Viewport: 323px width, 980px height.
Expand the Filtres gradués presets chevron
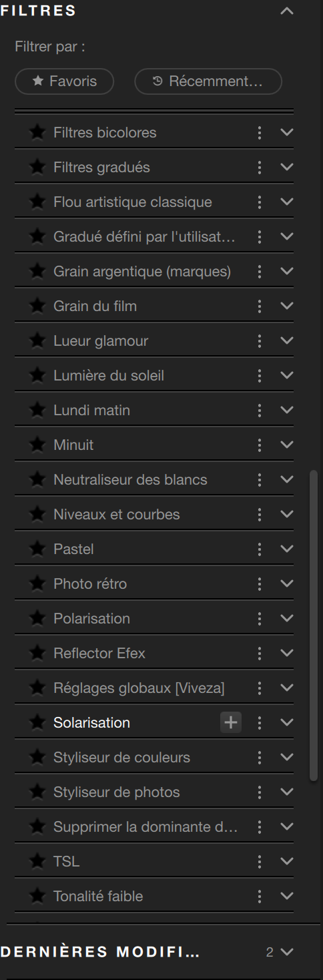[x=287, y=167]
